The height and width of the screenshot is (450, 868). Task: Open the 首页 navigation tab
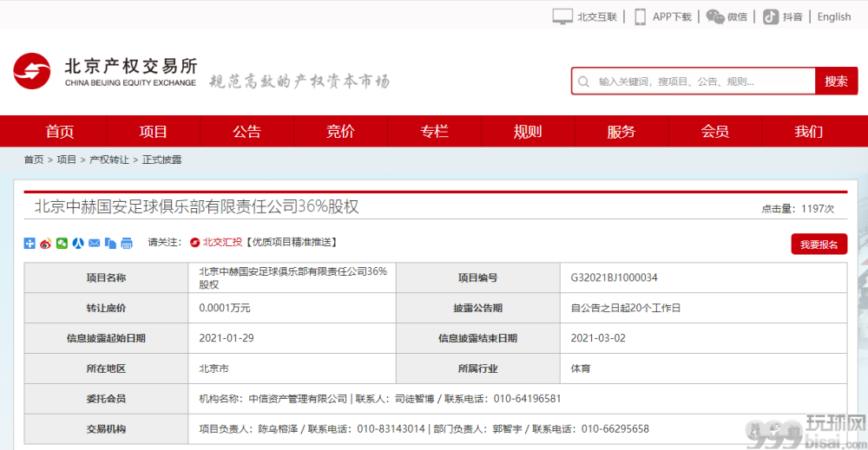pos(60,131)
